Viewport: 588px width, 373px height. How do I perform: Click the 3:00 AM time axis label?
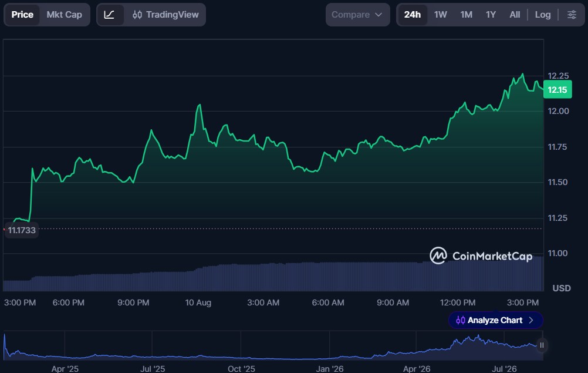[x=263, y=303]
